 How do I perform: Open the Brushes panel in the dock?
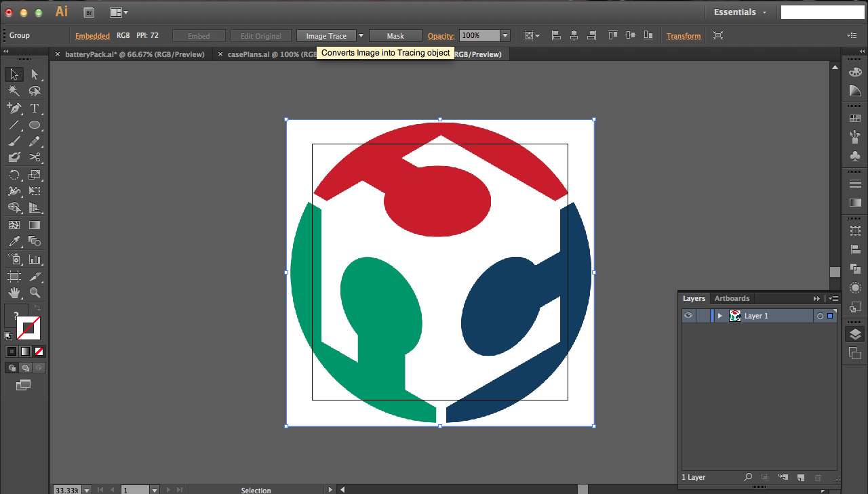point(855,137)
